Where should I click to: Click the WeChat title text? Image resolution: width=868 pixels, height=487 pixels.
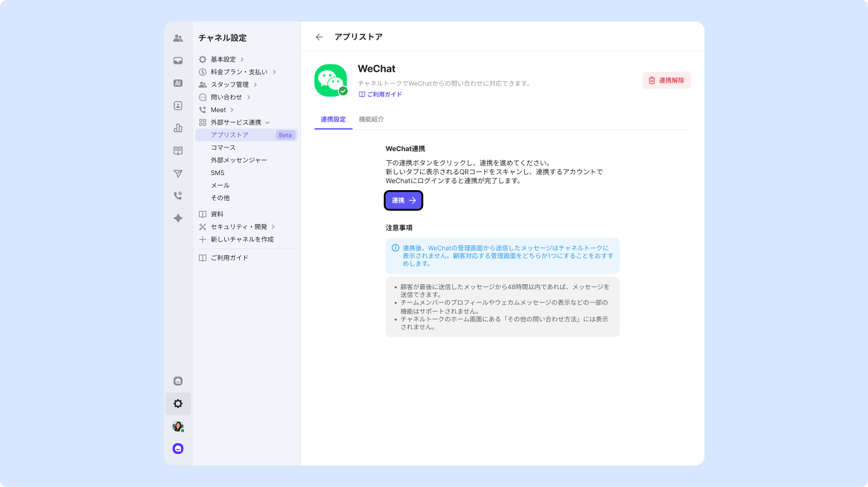[x=377, y=69]
